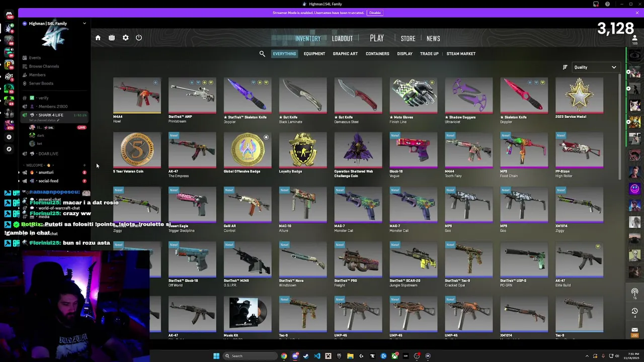Create channel in WELCOME category
This screenshot has height=362, width=644.
pyautogui.click(x=84, y=165)
